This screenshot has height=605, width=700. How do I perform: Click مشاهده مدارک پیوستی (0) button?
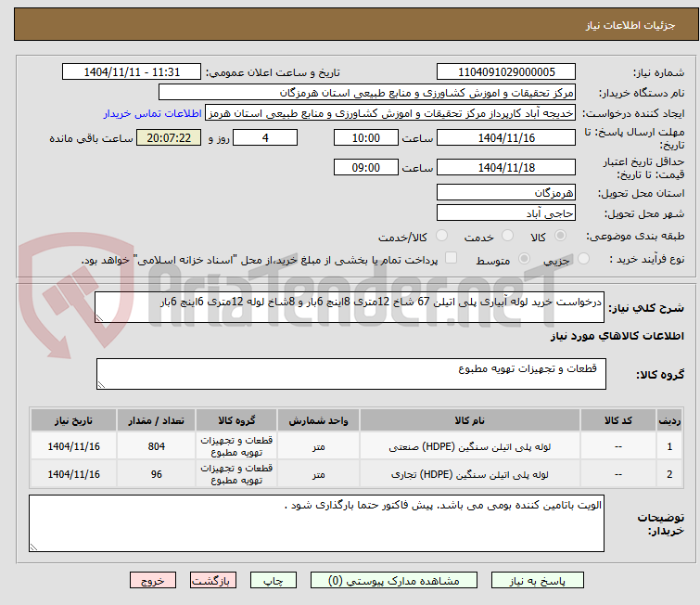point(394,581)
